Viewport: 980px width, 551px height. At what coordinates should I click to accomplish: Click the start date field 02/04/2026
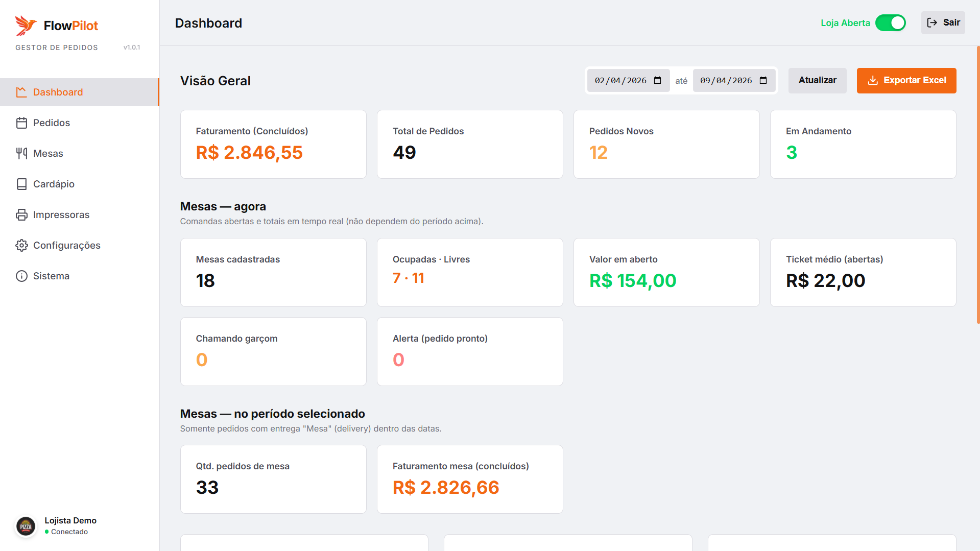(x=620, y=81)
